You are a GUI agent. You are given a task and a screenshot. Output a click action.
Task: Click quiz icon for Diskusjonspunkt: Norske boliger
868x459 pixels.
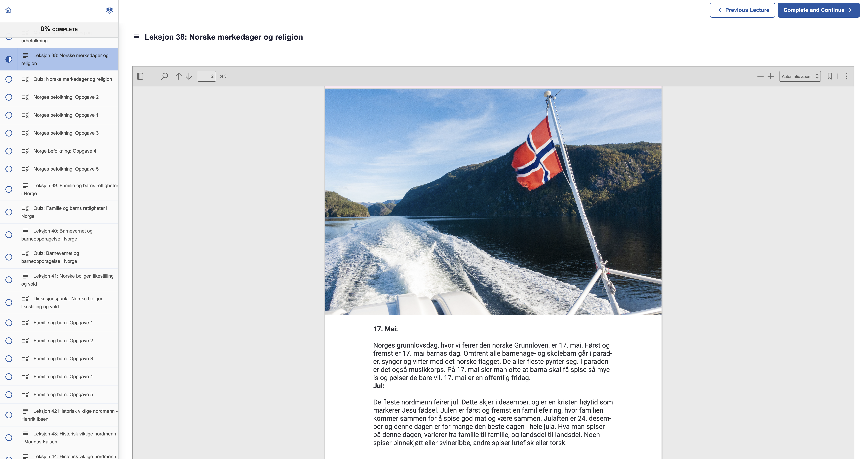(x=25, y=299)
